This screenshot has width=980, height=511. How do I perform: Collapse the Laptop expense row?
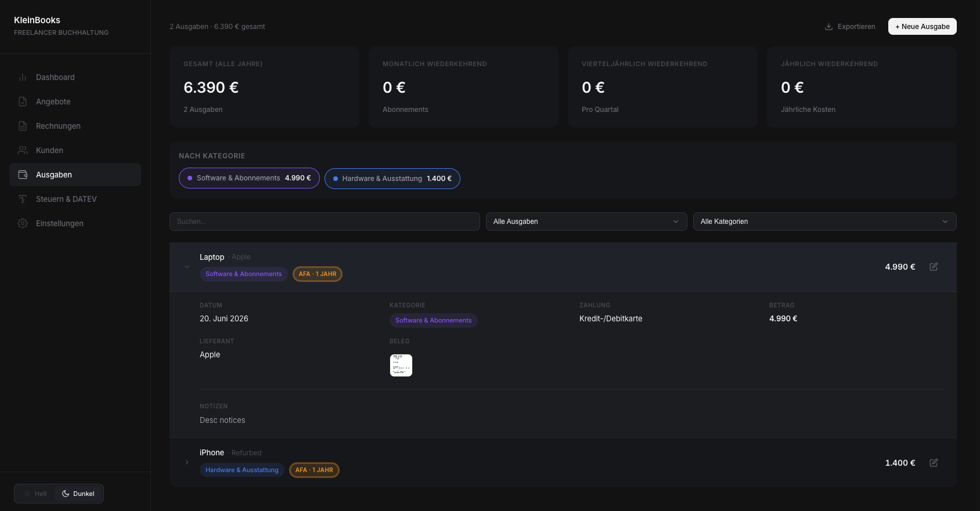187,267
